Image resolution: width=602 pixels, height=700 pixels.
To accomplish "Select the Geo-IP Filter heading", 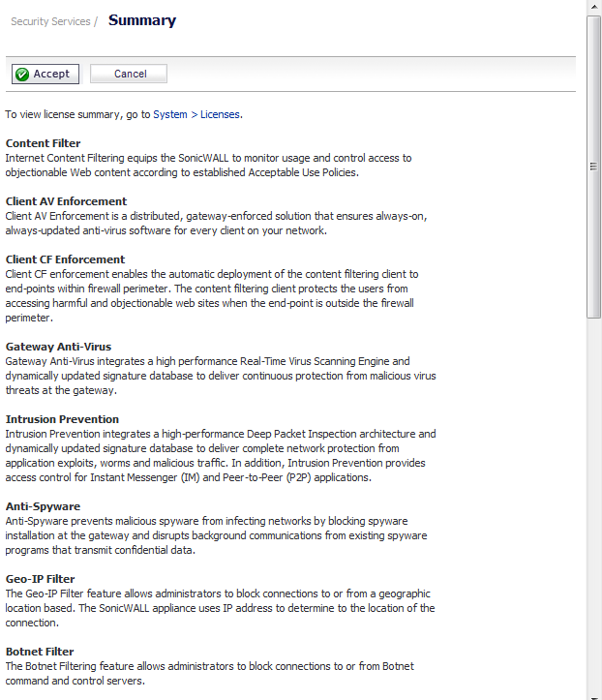I will click(x=40, y=579).
